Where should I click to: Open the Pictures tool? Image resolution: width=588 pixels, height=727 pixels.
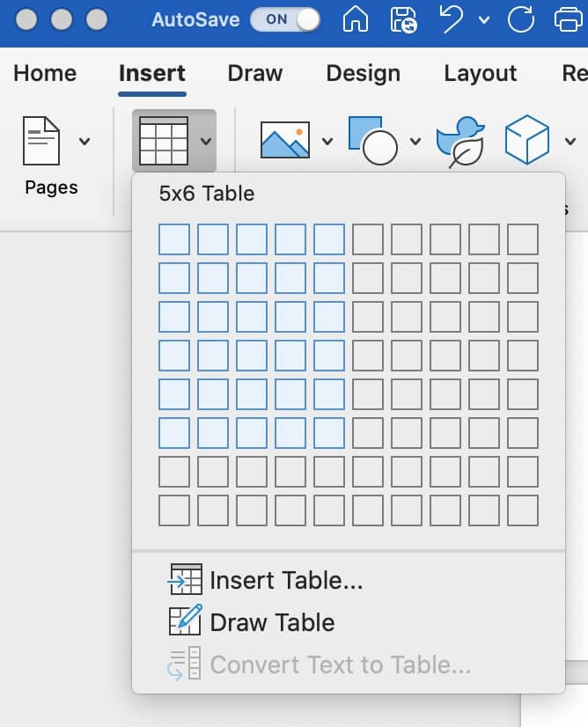click(286, 139)
